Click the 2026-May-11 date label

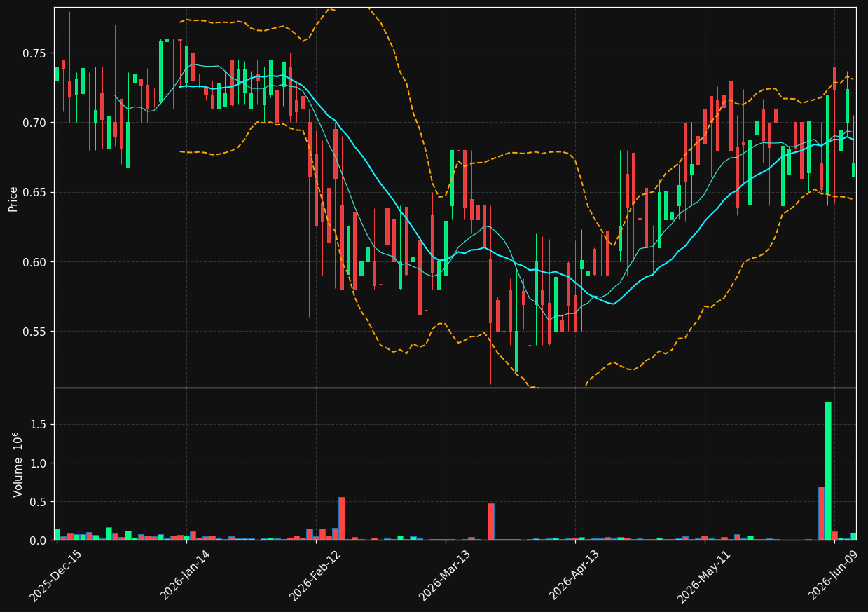[x=703, y=576]
